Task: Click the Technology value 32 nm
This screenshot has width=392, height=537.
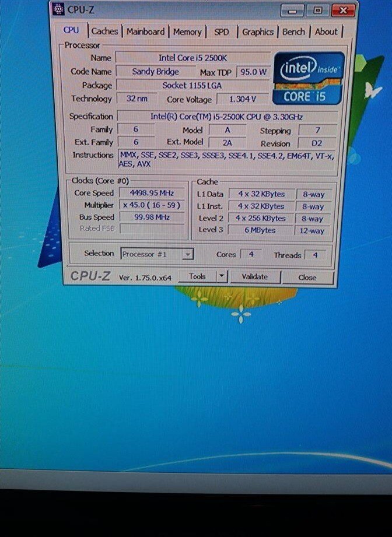Action: [x=136, y=99]
